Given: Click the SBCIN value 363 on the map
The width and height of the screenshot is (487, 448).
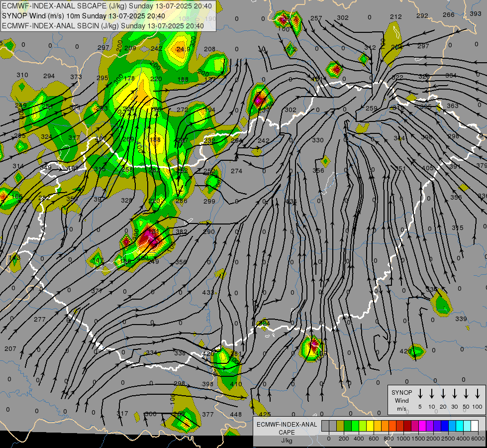Looking at the screenshot, I should coord(453,106).
